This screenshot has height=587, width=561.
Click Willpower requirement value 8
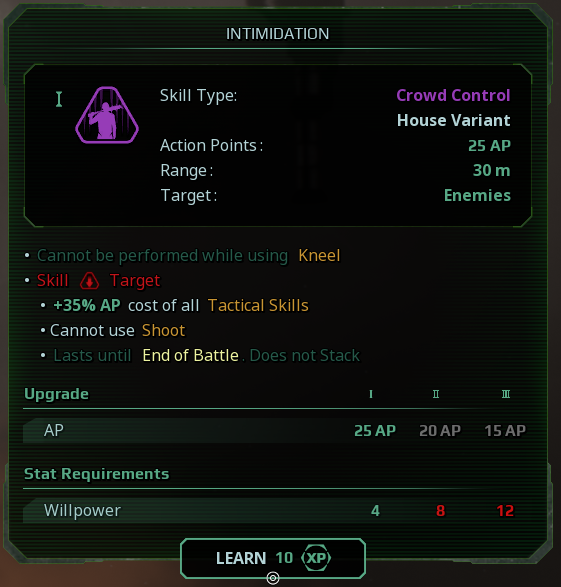(440, 511)
